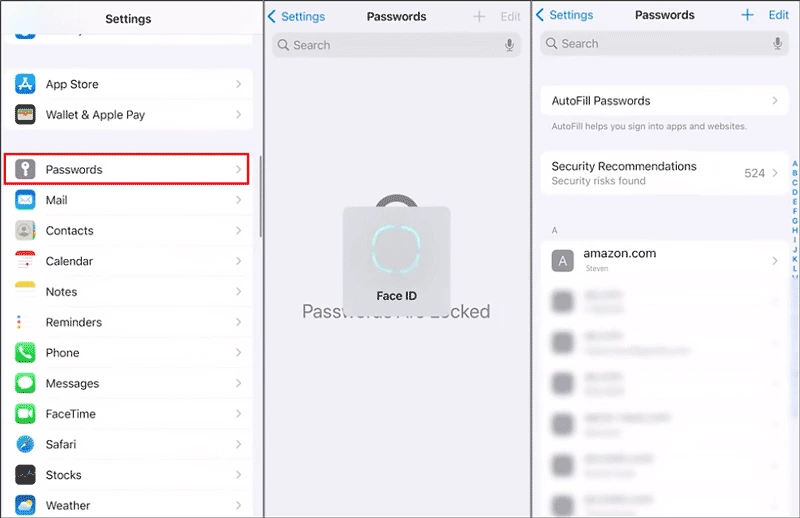Image resolution: width=800 pixels, height=518 pixels.
Task: Open Security Recommendations chevron
Action: (775, 173)
